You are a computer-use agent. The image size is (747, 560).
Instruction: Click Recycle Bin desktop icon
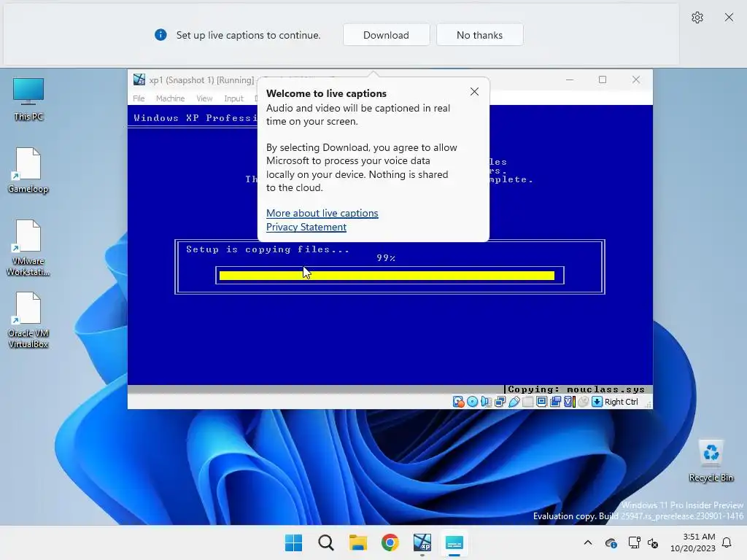tap(711, 461)
